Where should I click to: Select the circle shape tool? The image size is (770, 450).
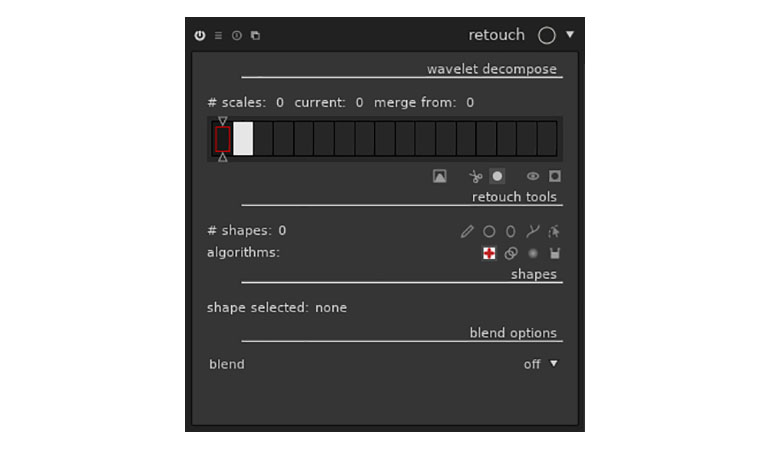[x=489, y=231]
